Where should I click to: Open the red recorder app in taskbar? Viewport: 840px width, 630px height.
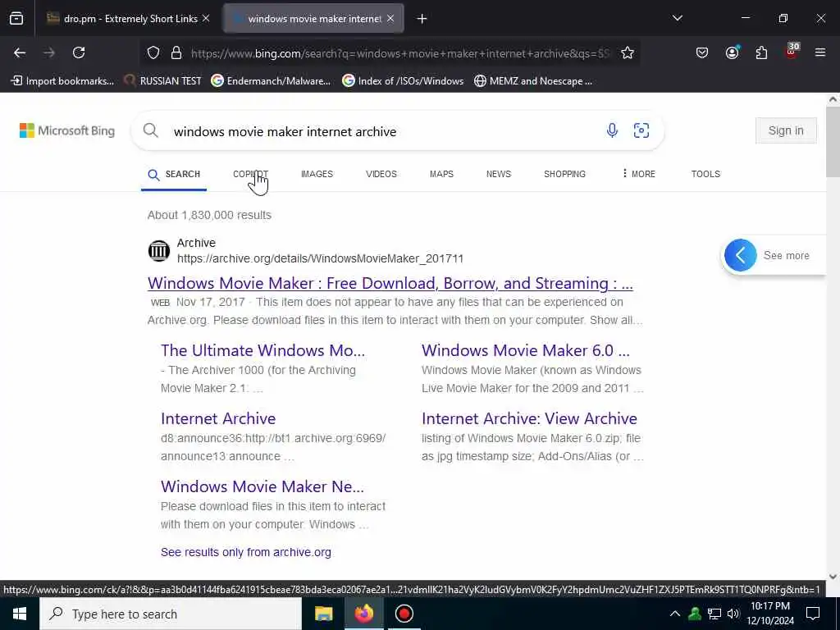[404, 614]
